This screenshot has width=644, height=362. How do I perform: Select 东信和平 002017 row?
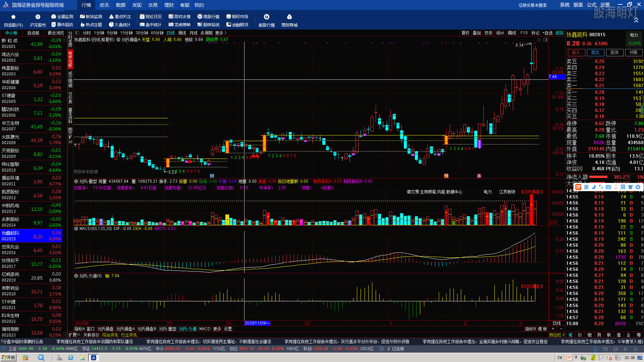(x=31, y=263)
